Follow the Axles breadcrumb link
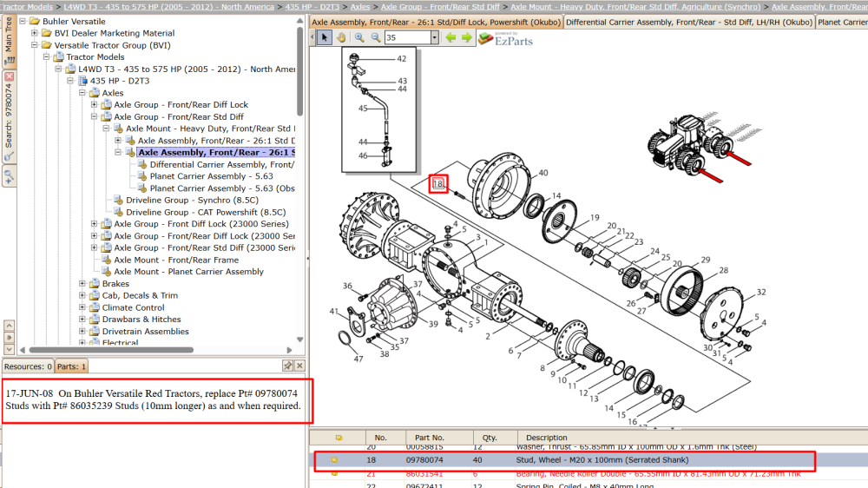Screen dimensions: 868x488 pyautogui.click(x=360, y=7)
